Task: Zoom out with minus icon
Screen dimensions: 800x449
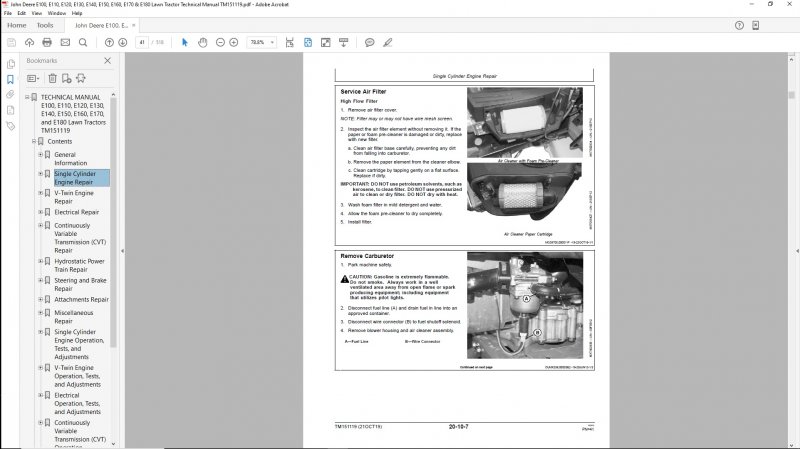Action: [220, 42]
